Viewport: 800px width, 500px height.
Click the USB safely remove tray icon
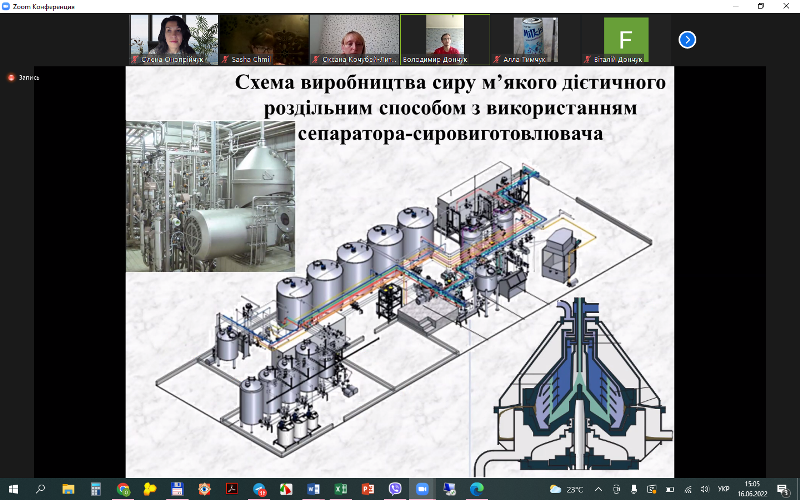634,489
